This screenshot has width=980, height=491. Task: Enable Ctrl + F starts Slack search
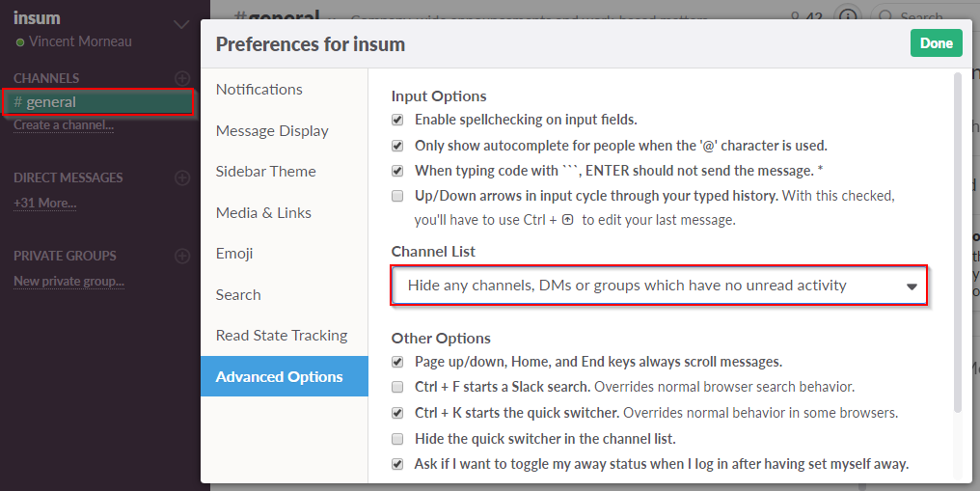click(x=397, y=387)
